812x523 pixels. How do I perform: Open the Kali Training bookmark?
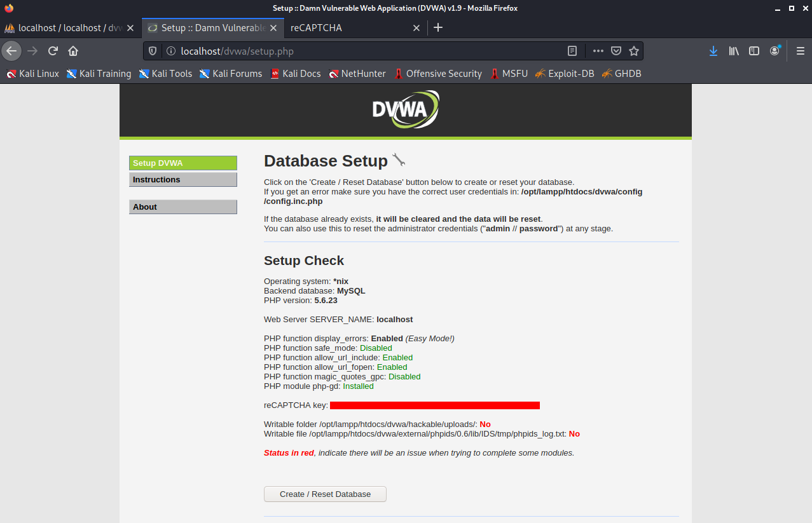(99, 74)
